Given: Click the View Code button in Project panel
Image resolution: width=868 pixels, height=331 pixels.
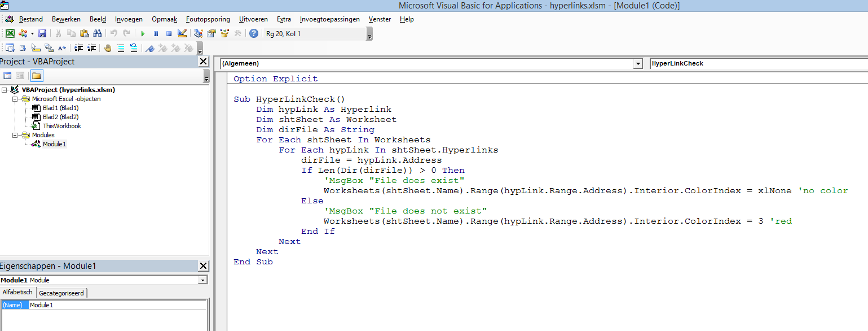Looking at the screenshot, I should coord(8,76).
